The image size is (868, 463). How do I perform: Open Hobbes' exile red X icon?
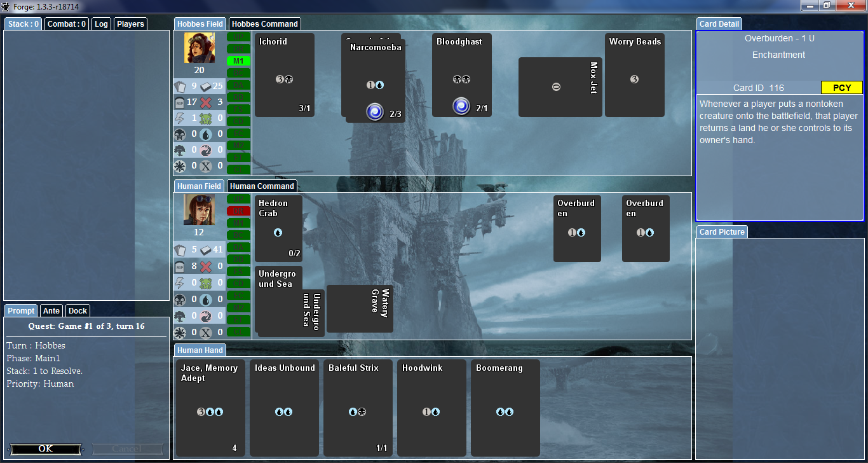206,102
